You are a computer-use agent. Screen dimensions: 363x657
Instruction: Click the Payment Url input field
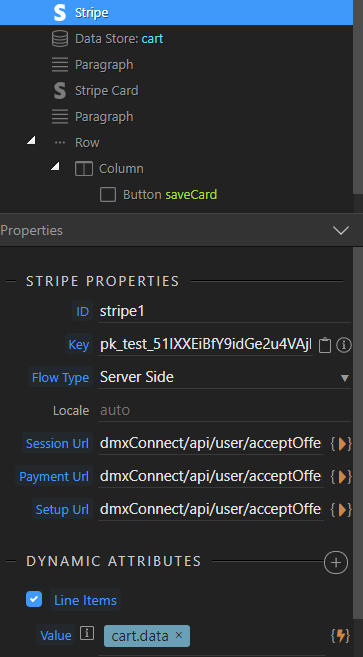pyautogui.click(x=211, y=476)
